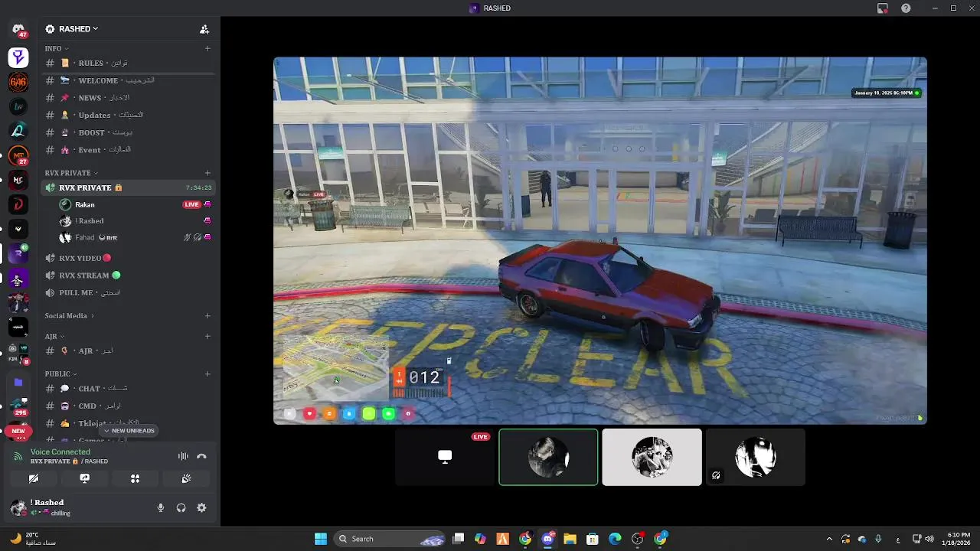980x551 pixels.
Task: Open the AJR text channel
Action: click(x=129, y=350)
